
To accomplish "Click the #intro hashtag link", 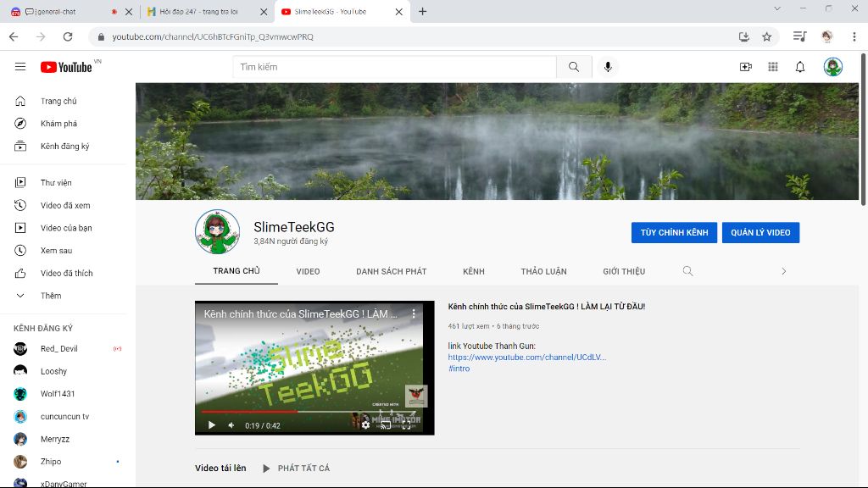I will coord(459,369).
